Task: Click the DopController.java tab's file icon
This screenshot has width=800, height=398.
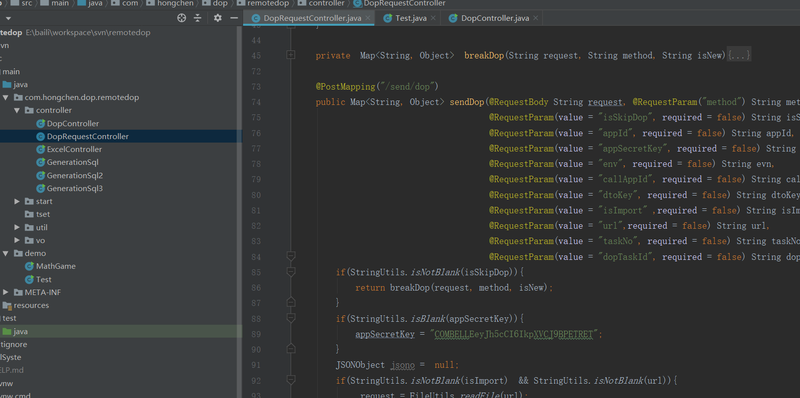Action: click(453, 18)
